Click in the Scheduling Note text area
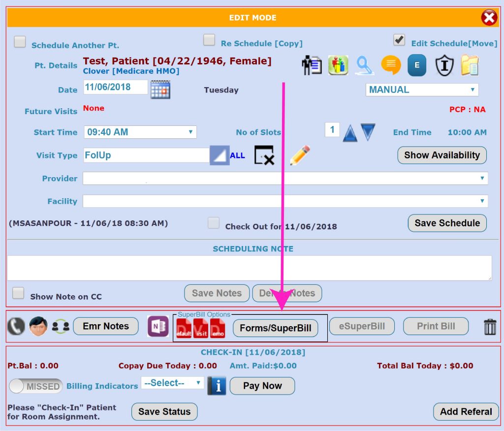 tap(249, 268)
